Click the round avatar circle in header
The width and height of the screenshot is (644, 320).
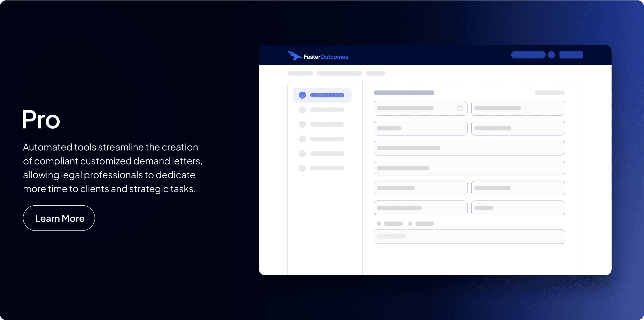(551, 55)
